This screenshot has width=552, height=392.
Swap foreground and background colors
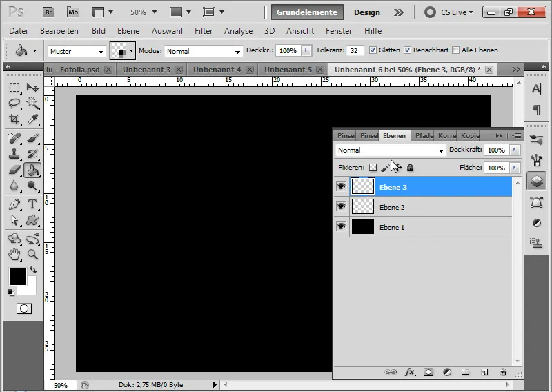[x=33, y=270]
